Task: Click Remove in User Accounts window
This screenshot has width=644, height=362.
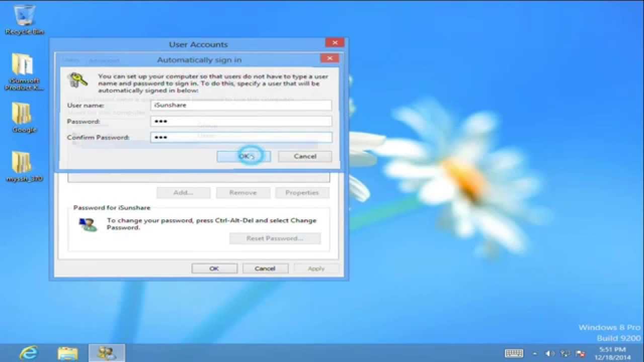Action: [x=243, y=193]
